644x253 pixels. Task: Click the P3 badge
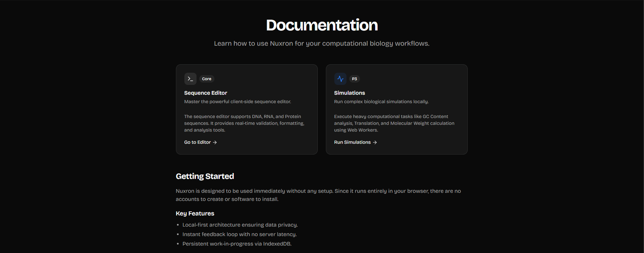[x=354, y=79]
